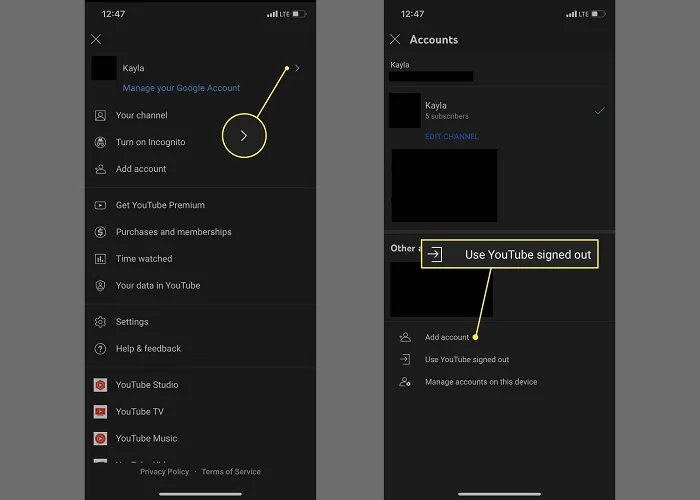Open Get YouTube Premium
The height and width of the screenshot is (500, 700).
160,205
